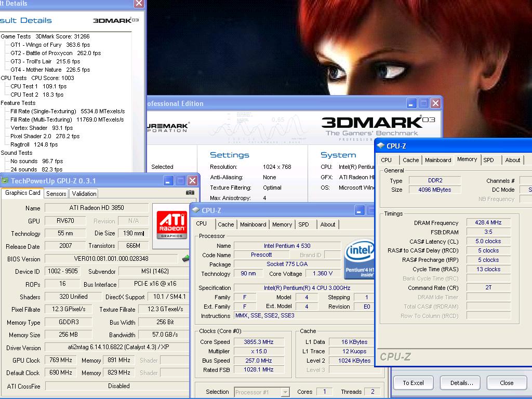Select the Sound Tests tree node
This screenshot has height=399, width=532.
(17, 153)
